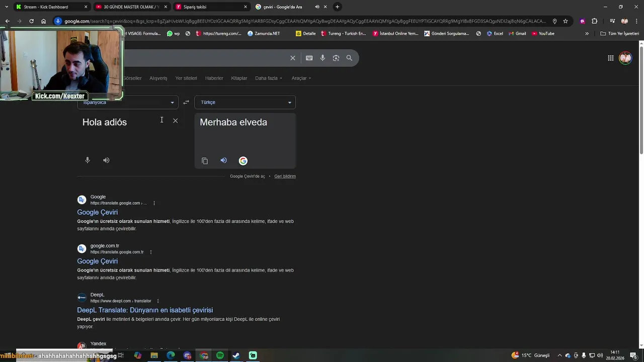Image resolution: width=644 pixels, height=362 pixels.
Task: Listen to the Turkish translation audio
Action: pyautogui.click(x=224, y=160)
